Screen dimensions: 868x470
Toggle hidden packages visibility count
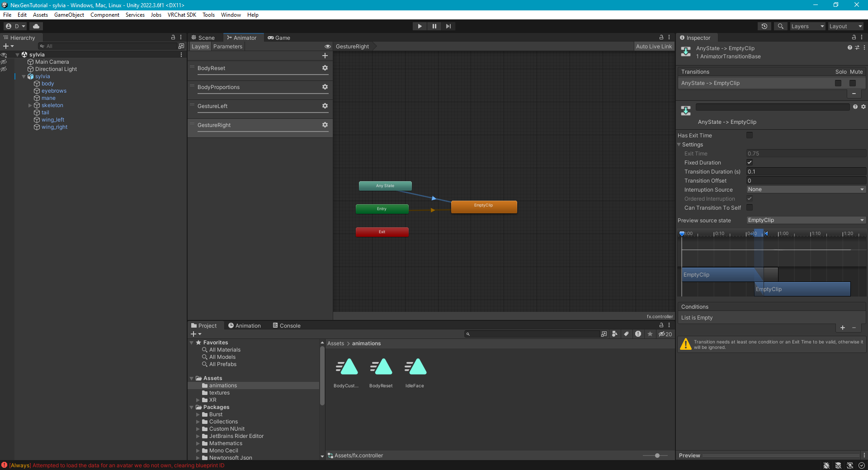(665, 334)
